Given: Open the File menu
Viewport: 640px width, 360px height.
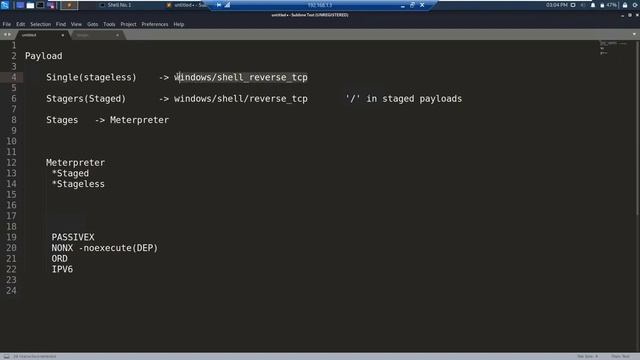Looking at the screenshot, I should [7, 24].
